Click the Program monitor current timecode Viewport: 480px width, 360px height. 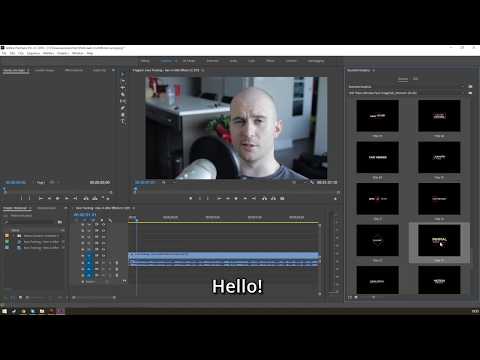tap(145, 182)
